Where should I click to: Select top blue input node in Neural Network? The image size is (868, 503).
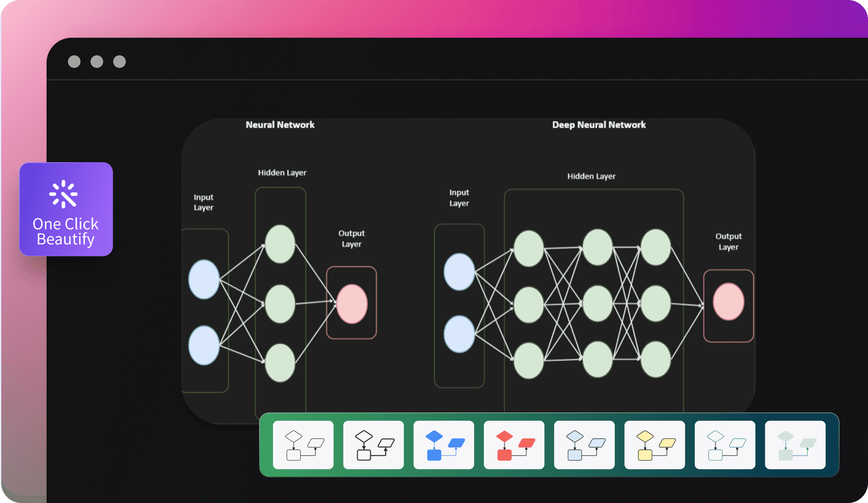[204, 279]
